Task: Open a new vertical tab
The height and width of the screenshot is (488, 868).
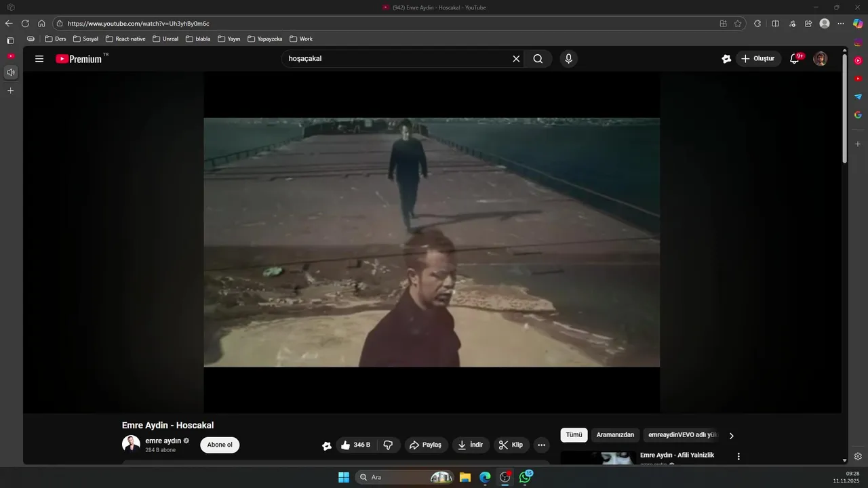Action: pos(10,90)
